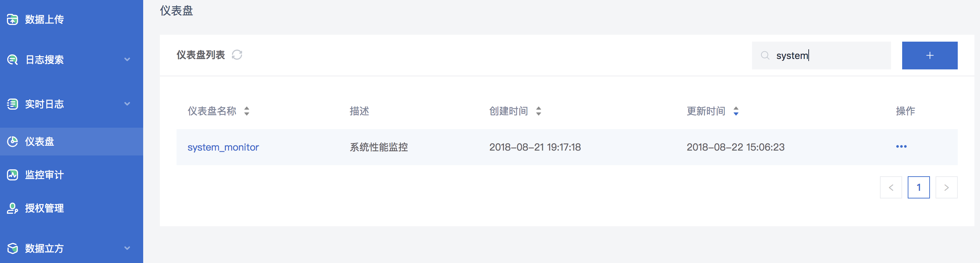Image resolution: width=980 pixels, height=263 pixels.
Task: Sort by 仪表盘名称 column
Action: click(x=247, y=111)
